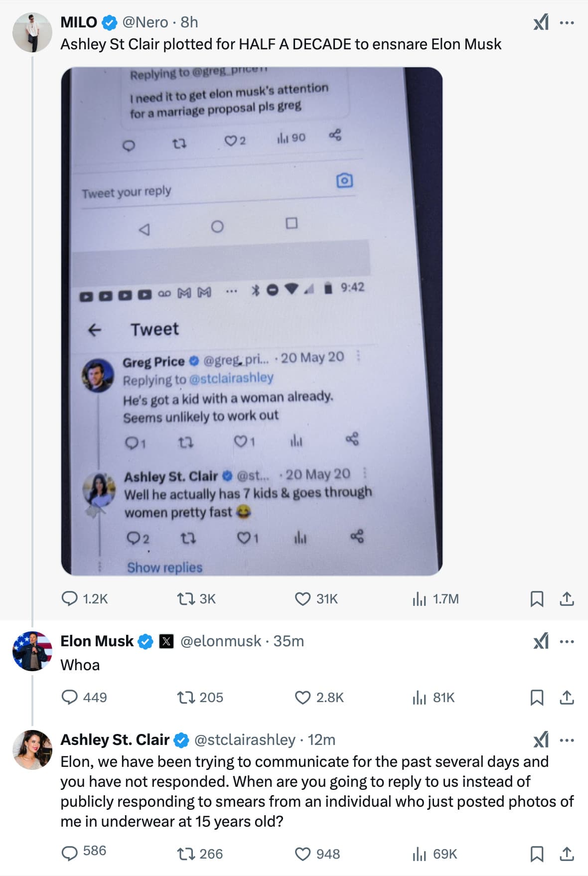Open the @elonmusk handle link
This screenshot has height=876, width=588.
tap(220, 641)
